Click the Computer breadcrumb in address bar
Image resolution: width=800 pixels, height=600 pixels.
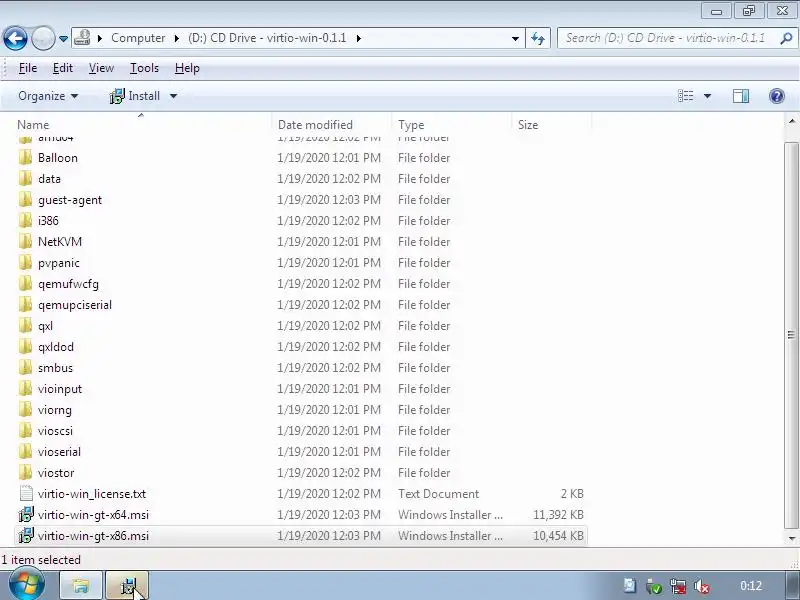point(138,38)
